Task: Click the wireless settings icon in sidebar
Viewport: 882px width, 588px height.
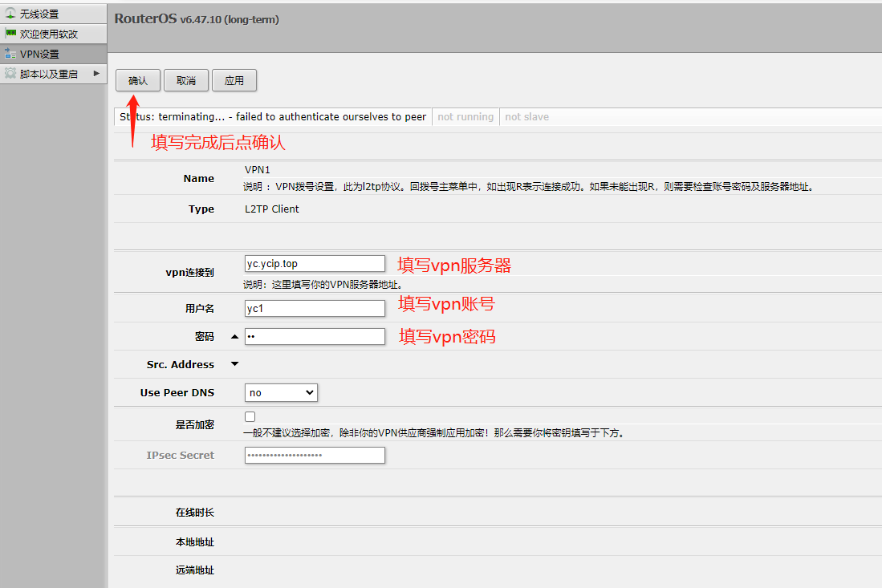Action: click(x=10, y=14)
